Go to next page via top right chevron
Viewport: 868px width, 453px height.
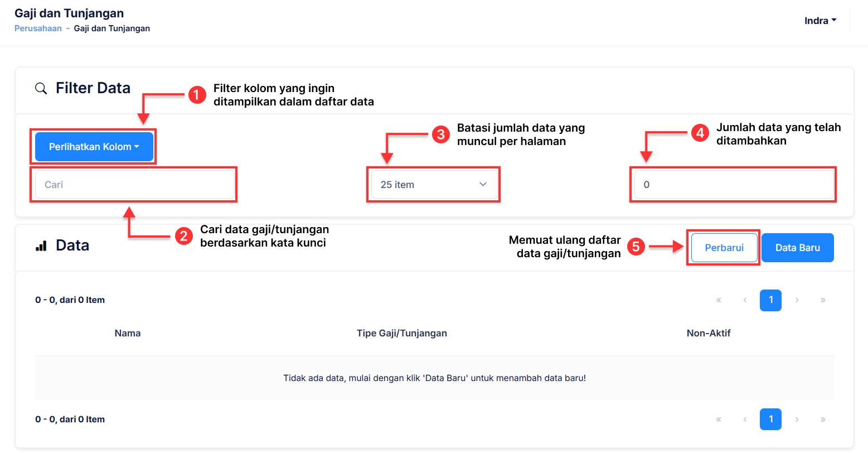(x=797, y=300)
